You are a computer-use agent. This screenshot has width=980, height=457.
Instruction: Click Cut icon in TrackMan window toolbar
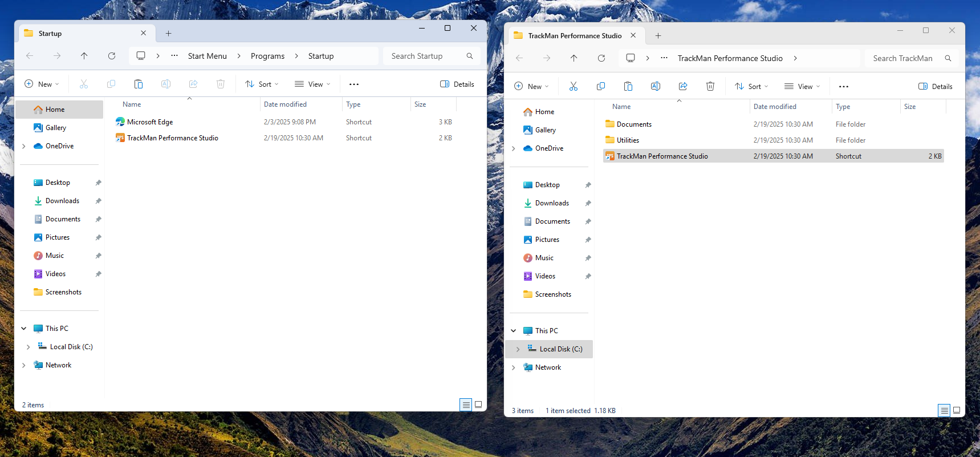point(574,86)
